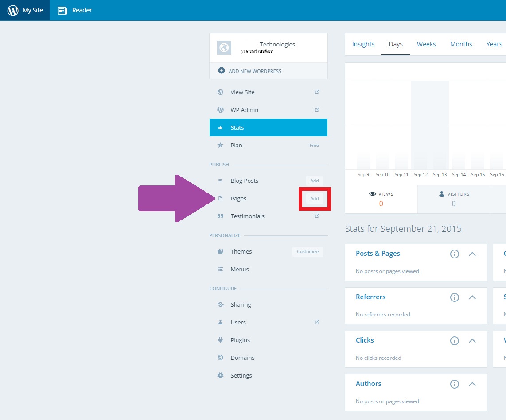Open Menus in the sidebar
The height and width of the screenshot is (420, 506).
pos(240,269)
